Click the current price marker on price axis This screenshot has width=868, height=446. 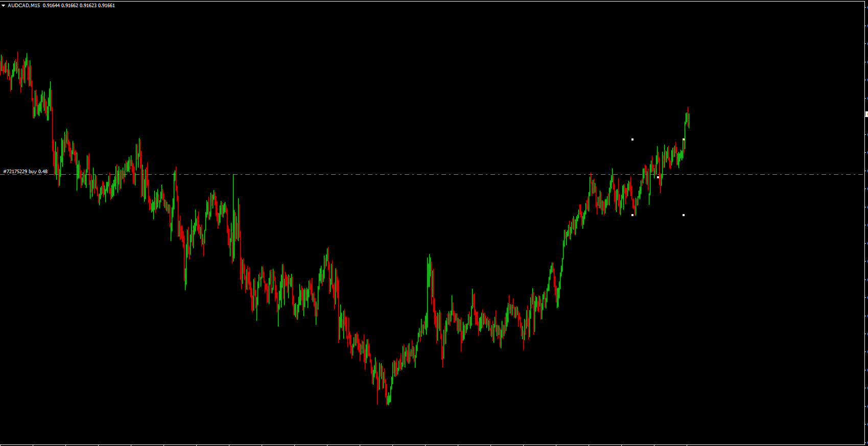tap(866, 114)
